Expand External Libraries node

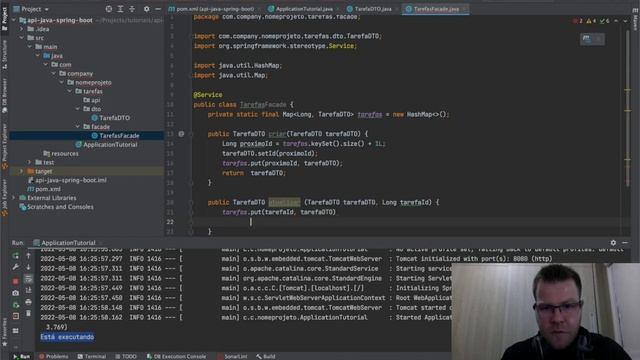14,198
